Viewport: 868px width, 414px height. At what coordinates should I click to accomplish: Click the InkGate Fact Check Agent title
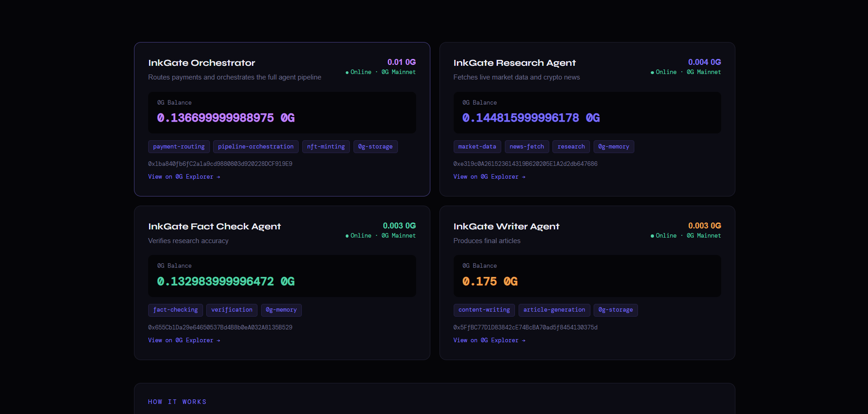pyautogui.click(x=214, y=227)
